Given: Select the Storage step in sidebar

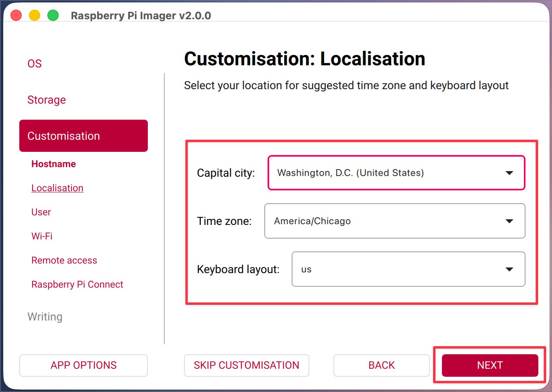Looking at the screenshot, I should point(47,100).
